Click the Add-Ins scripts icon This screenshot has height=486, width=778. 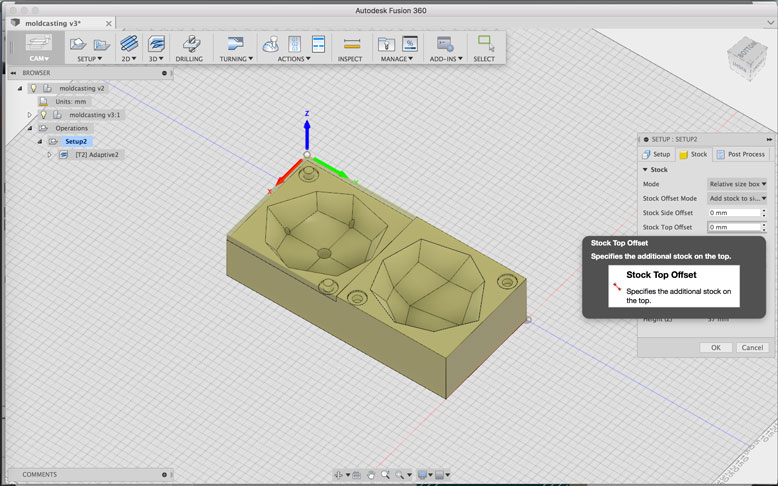click(x=445, y=44)
